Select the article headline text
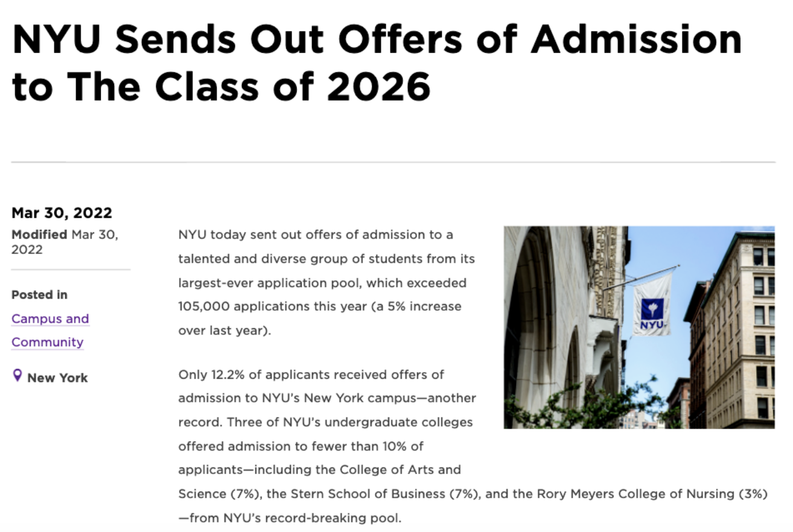Image resolution: width=793 pixels, height=532 pixels. 377,63
